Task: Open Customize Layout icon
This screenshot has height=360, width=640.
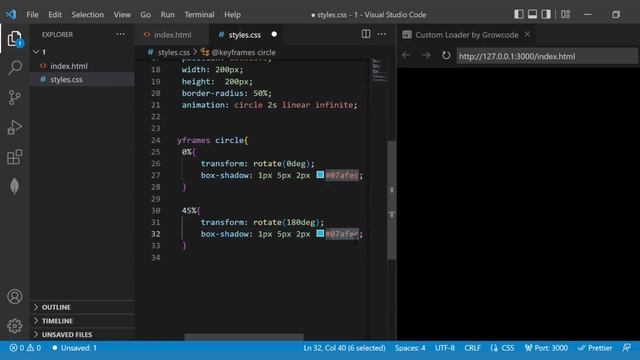Action: coord(565,14)
